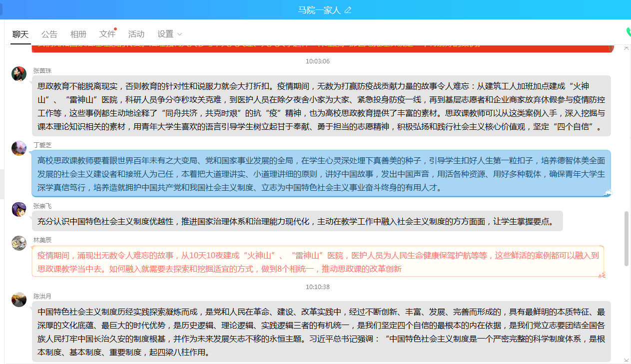The width and height of the screenshot is (631, 364).
Task: Expand the 设置 dropdown menu
Action: (x=169, y=34)
